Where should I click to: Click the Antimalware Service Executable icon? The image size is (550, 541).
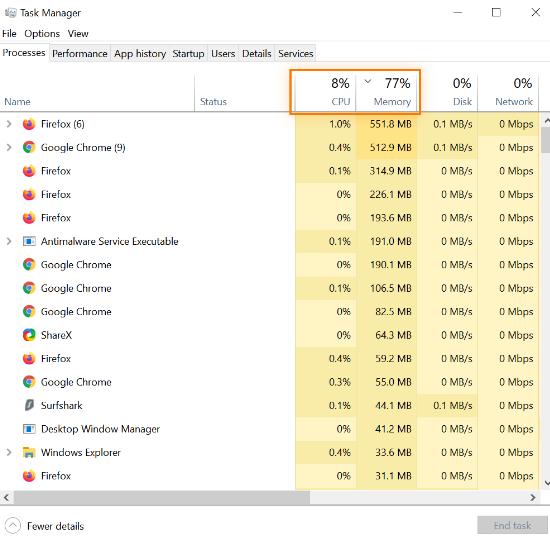(x=29, y=241)
